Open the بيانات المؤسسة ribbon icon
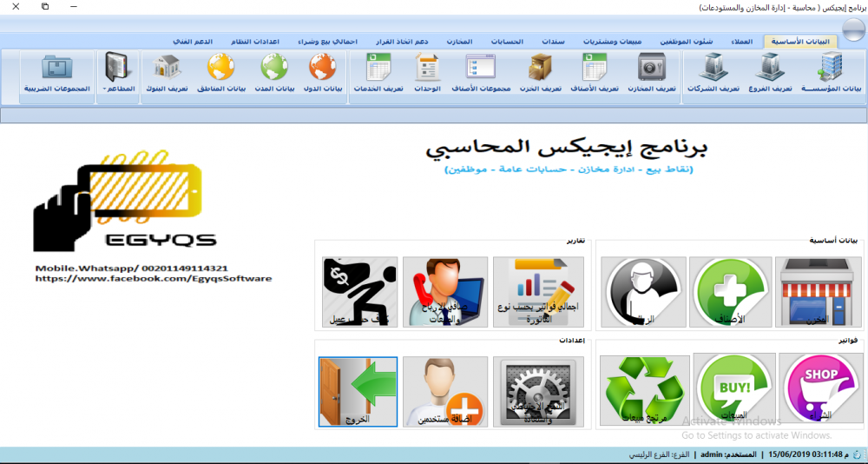This screenshot has height=464, width=868. 830,73
